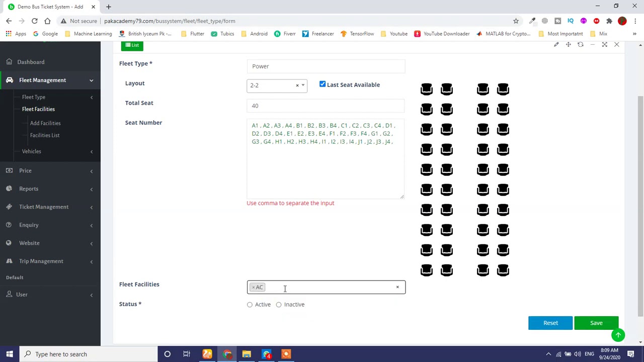Clear all Fleet Facilities with the x
The width and height of the screenshot is (644, 362).
397,287
